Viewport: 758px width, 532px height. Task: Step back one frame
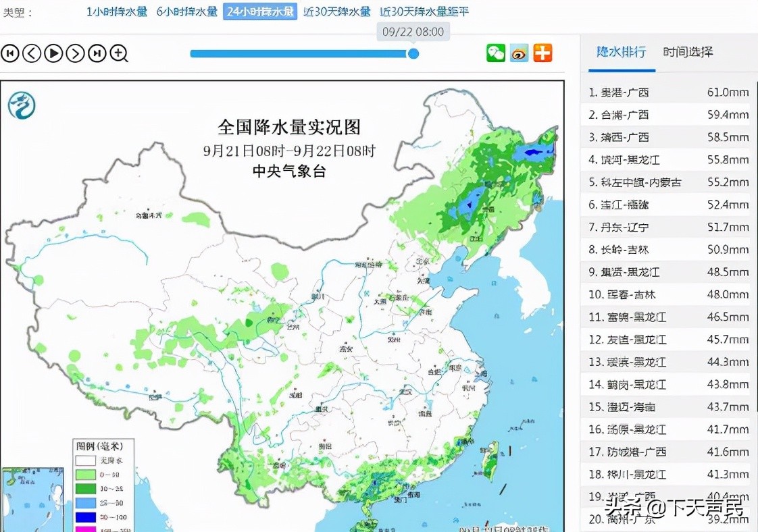(32, 53)
